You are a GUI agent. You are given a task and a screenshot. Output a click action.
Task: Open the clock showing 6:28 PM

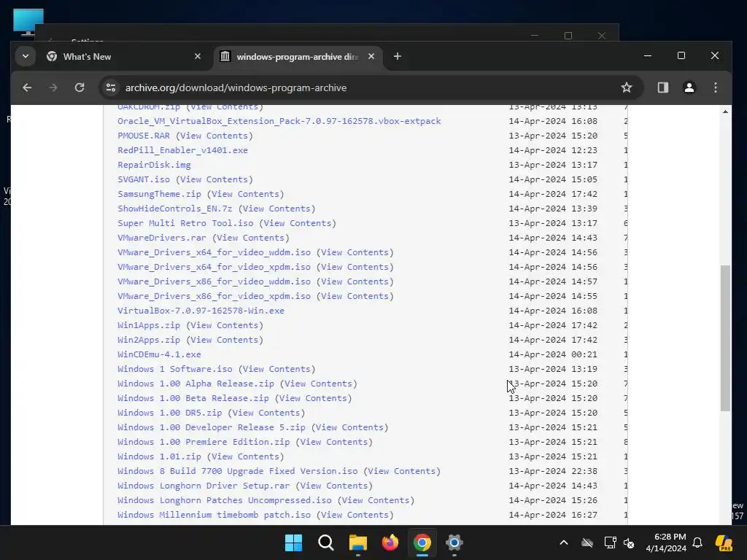[666, 542]
